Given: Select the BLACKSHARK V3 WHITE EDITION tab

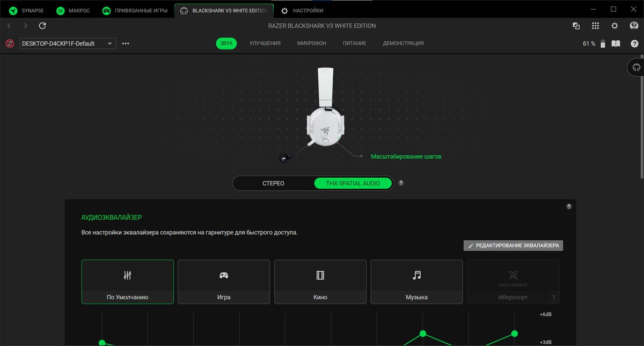Looking at the screenshot, I should coord(224,10).
